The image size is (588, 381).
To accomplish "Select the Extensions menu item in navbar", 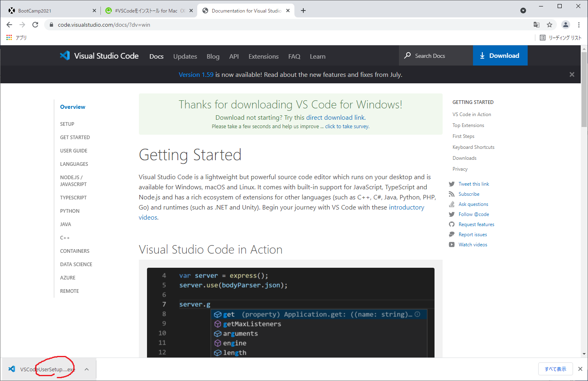I will [x=263, y=56].
